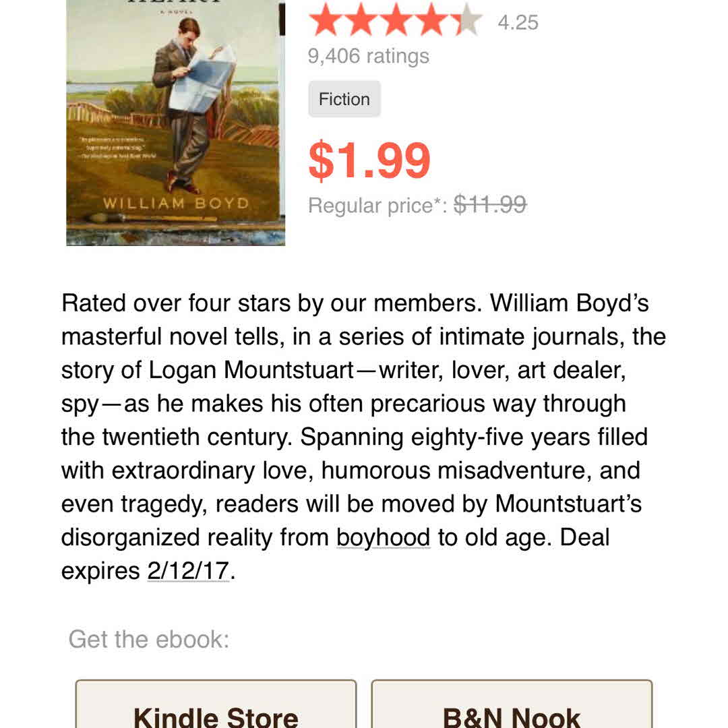Click the 4.25 average rating score

(x=518, y=23)
